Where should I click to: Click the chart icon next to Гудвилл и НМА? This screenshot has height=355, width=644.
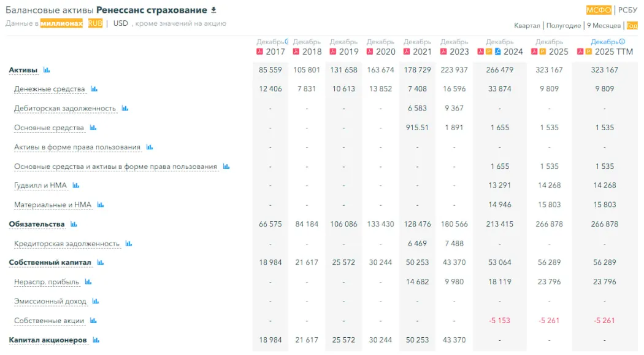(76, 185)
